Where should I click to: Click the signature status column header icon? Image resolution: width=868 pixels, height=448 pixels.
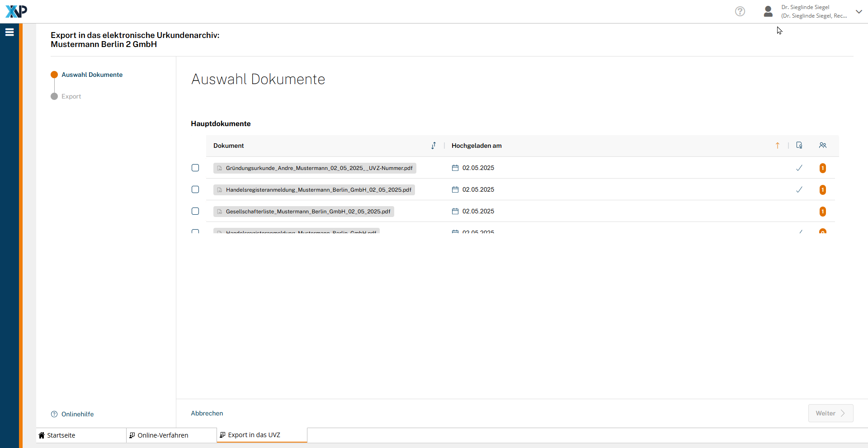coord(799,146)
